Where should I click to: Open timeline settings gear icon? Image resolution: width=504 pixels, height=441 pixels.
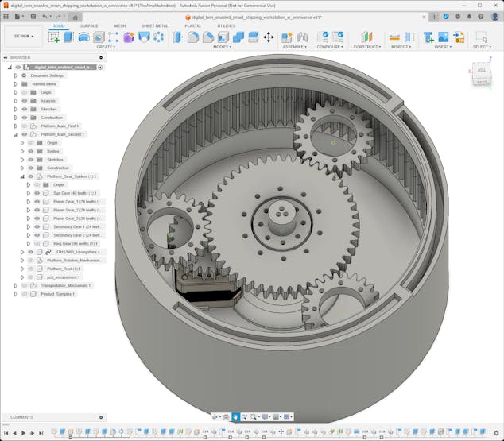[497, 433]
